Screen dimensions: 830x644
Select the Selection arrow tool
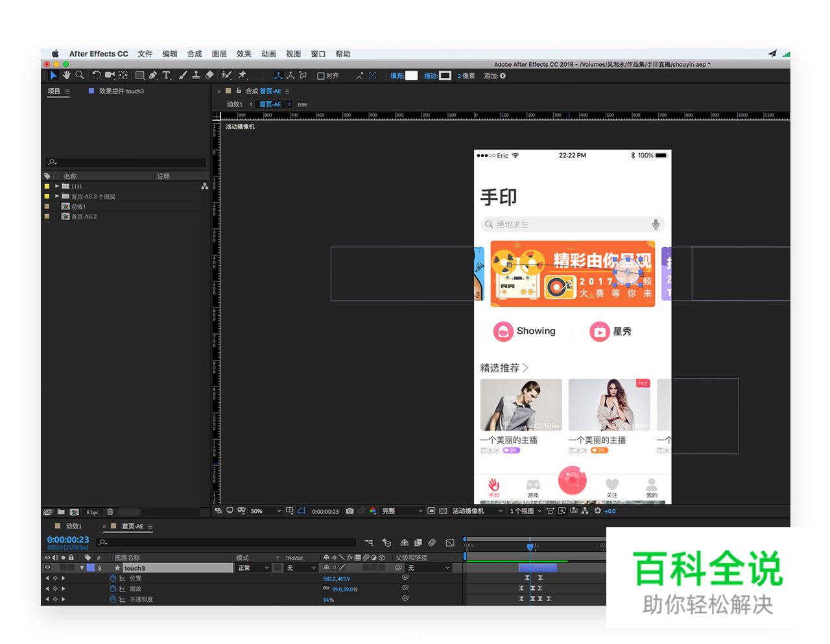point(53,75)
